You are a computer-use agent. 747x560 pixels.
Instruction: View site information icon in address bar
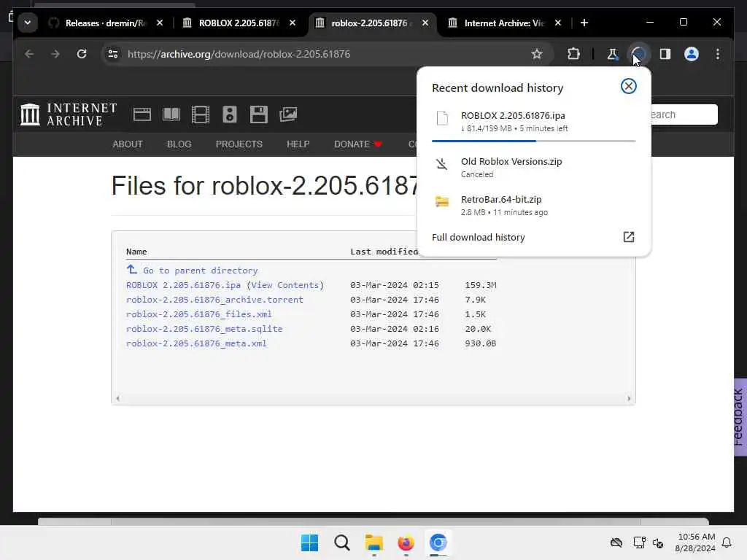113,54
